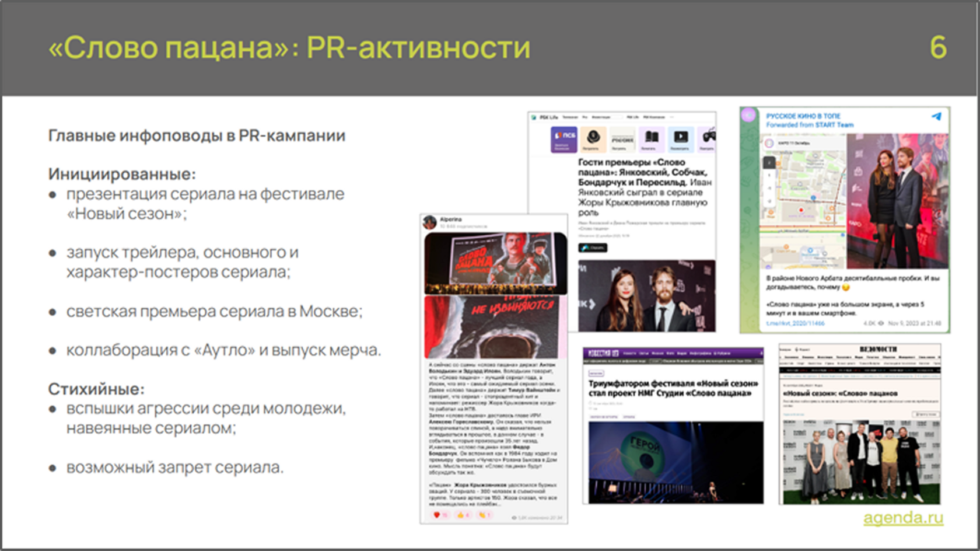Click bullet 'запуск трейлера, основного и'
Screen dimensions: 980x551
pyautogui.click(x=183, y=253)
